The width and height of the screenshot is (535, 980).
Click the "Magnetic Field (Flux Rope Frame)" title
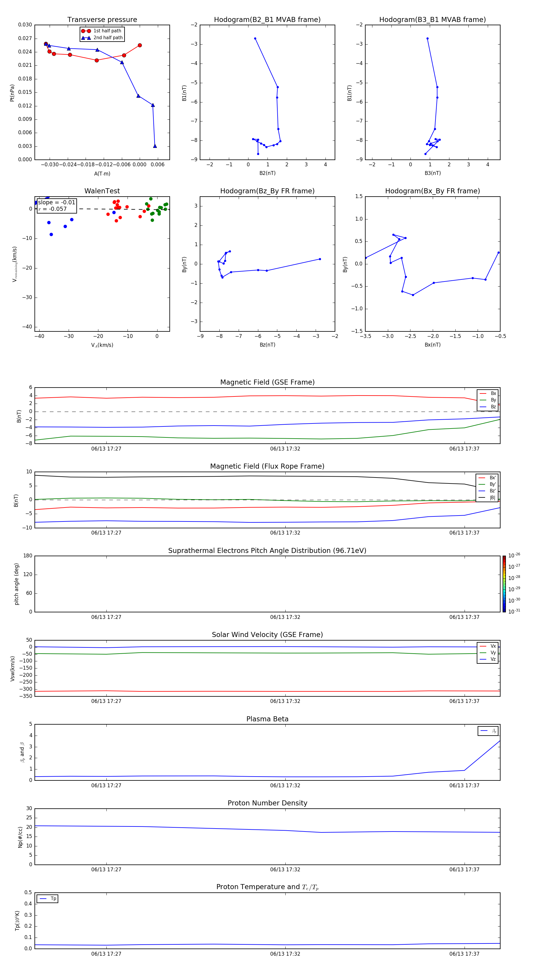(267, 467)
